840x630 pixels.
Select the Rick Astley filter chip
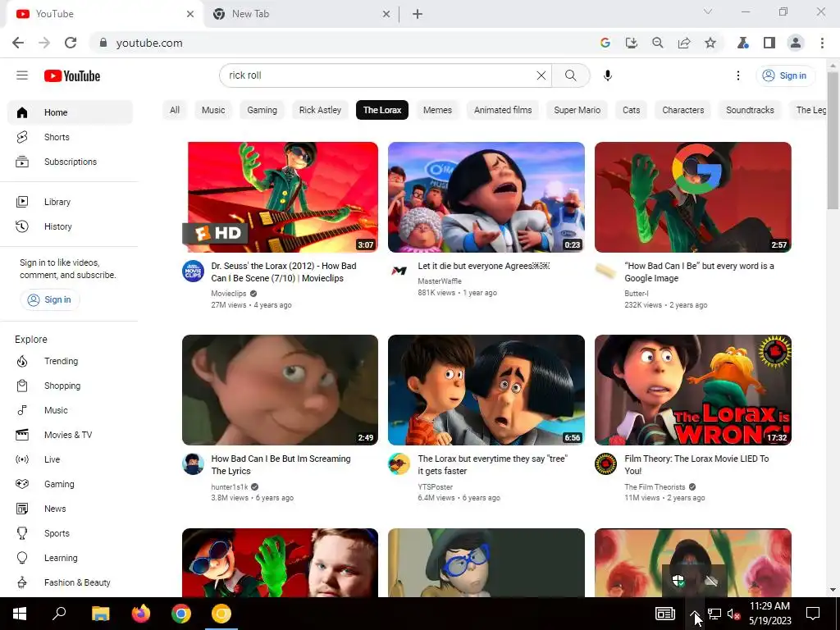click(320, 110)
